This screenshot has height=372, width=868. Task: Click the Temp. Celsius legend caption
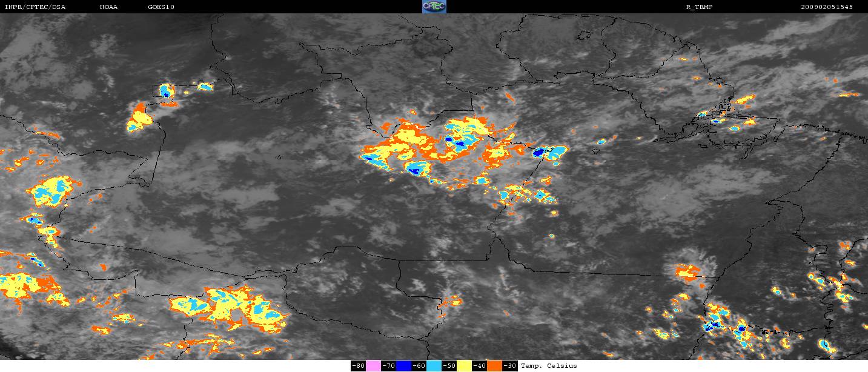(x=549, y=366)
